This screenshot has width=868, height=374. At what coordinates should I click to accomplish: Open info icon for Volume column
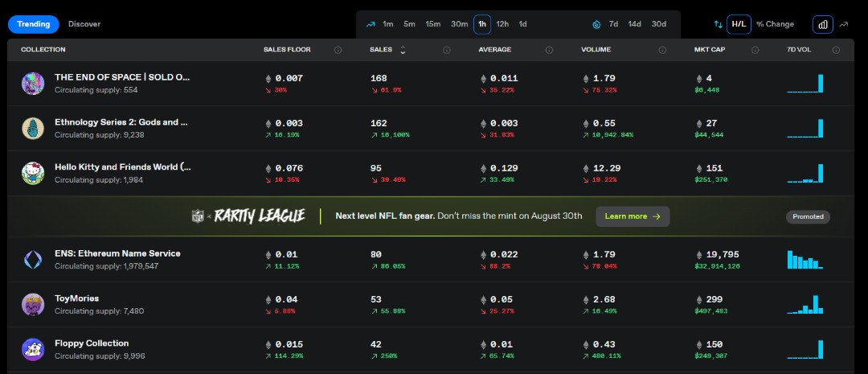point(662,50)
